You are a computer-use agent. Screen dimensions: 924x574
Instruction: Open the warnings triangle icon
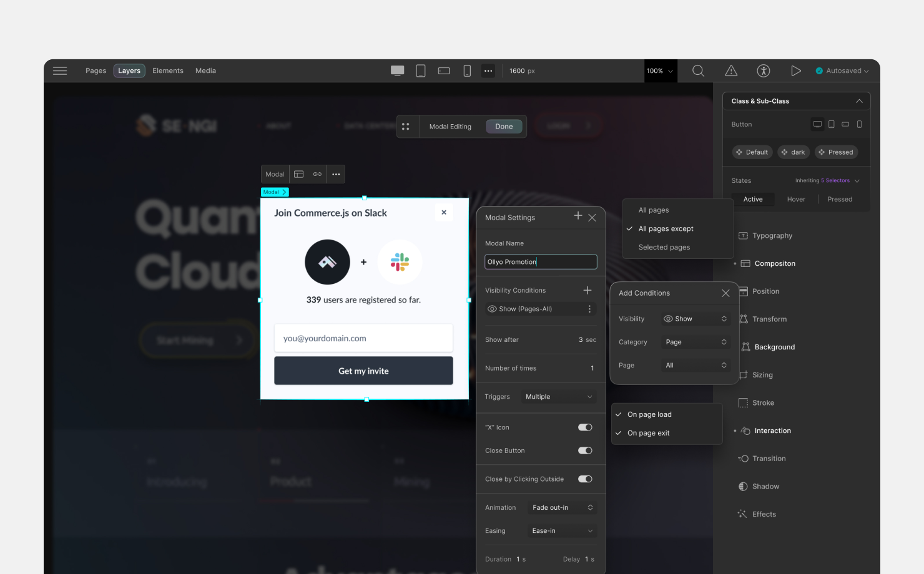(731, 71)
